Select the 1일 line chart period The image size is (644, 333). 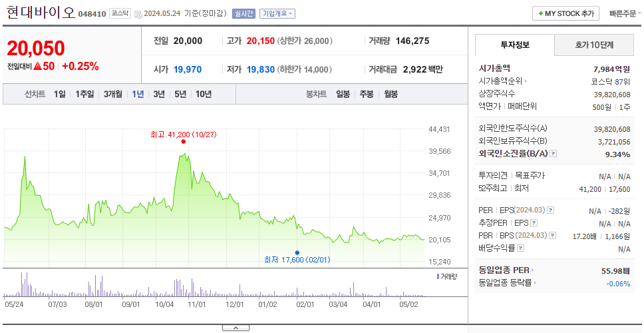tap(60, 94)
